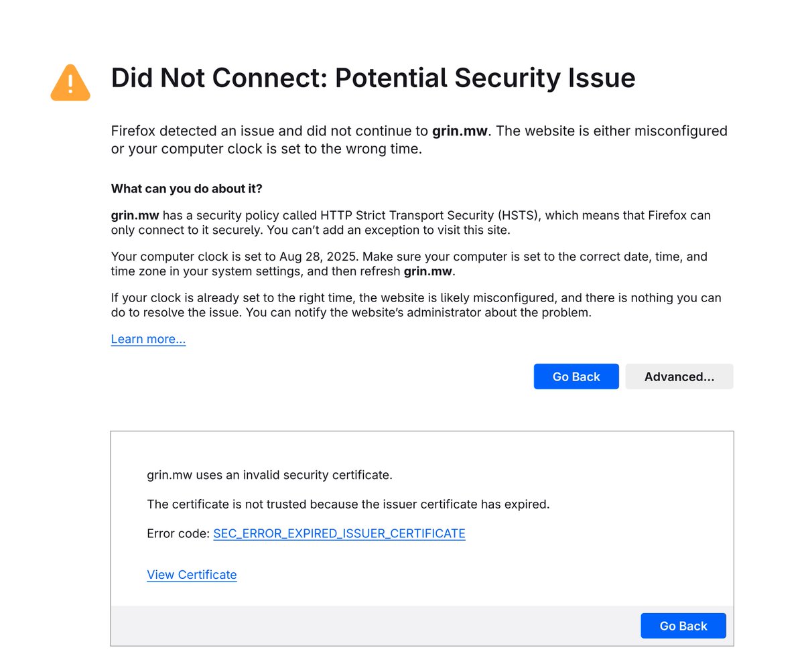Open the Learn more... link
The image size is (804, 672).
[148, 339]
